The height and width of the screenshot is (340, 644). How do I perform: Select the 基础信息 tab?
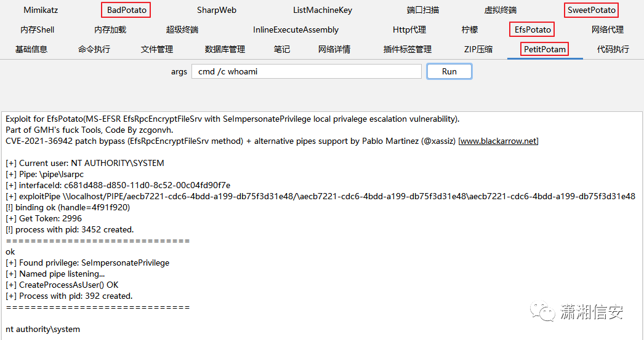click(31, 49)
